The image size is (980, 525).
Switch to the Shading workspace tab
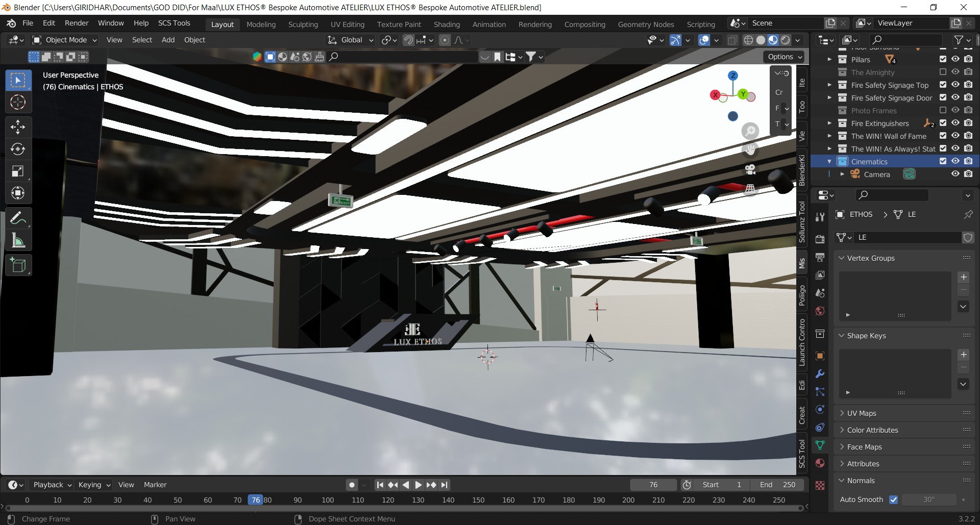[x=447, y=24]
